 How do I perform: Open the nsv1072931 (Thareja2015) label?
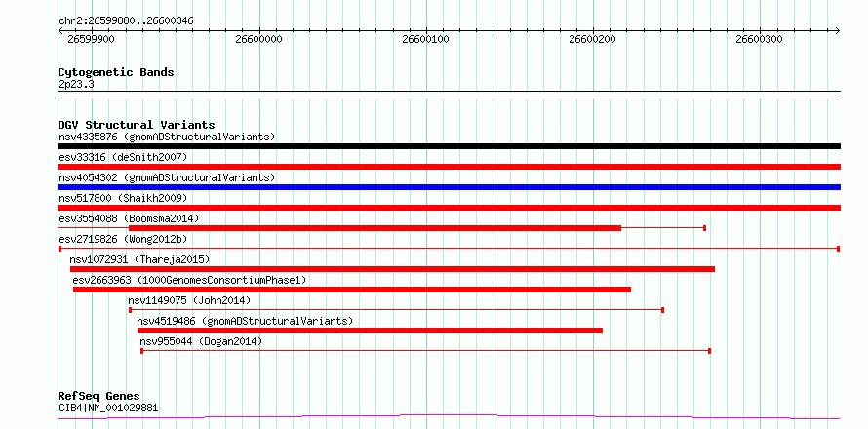139,259
